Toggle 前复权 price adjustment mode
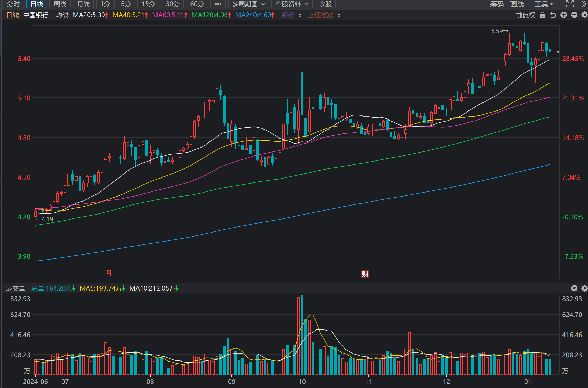Viewport: 588px width, 388px height. click(525, 15)
